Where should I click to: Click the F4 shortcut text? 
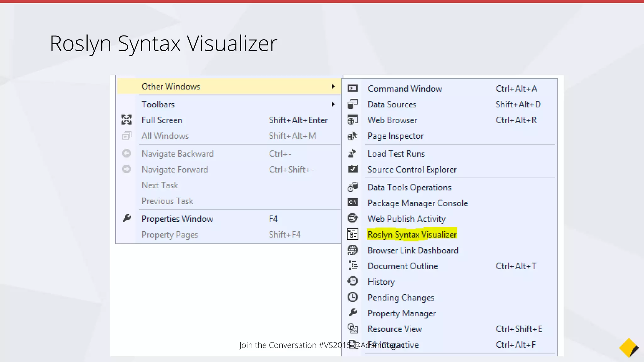coord(273,219)
